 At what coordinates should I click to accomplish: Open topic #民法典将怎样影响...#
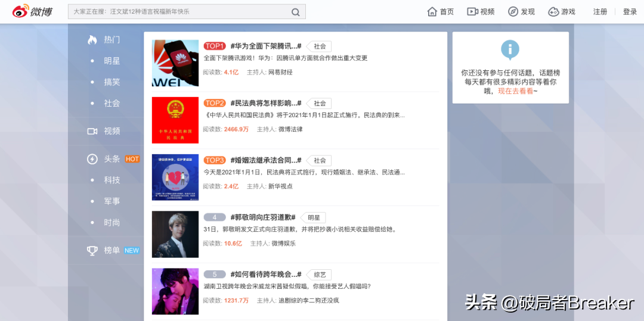266,103
